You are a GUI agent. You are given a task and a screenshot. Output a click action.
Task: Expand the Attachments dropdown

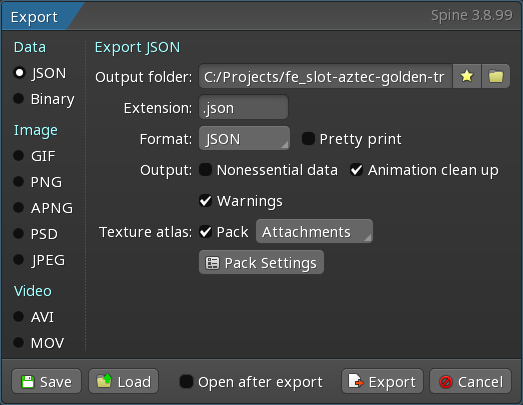pyautogui.click(x=314, y=231)
